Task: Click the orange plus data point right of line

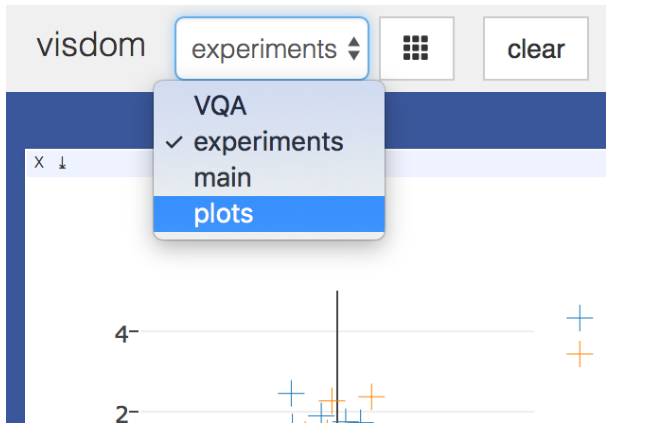Action: 371,396
